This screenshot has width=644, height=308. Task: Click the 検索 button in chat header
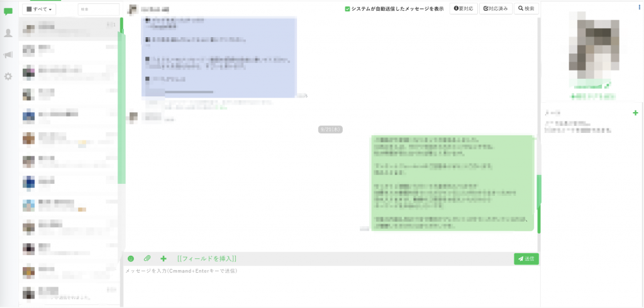526,9
